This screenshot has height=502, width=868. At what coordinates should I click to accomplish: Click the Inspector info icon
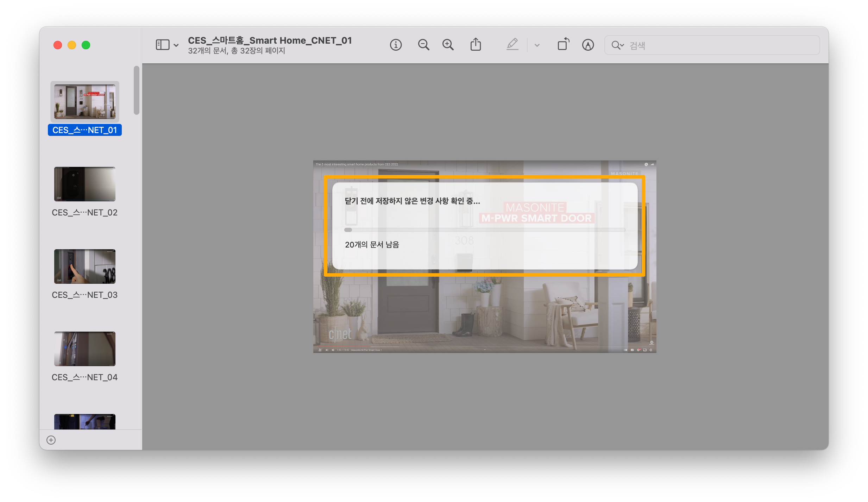click(396, 45)
